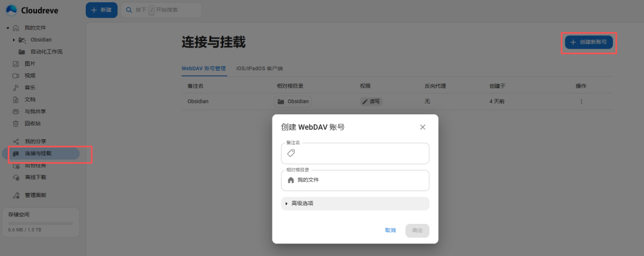Screen dimensions: 644x256
Task: Click the cloud download icon beside 离线下载
Action: [16, 177]
